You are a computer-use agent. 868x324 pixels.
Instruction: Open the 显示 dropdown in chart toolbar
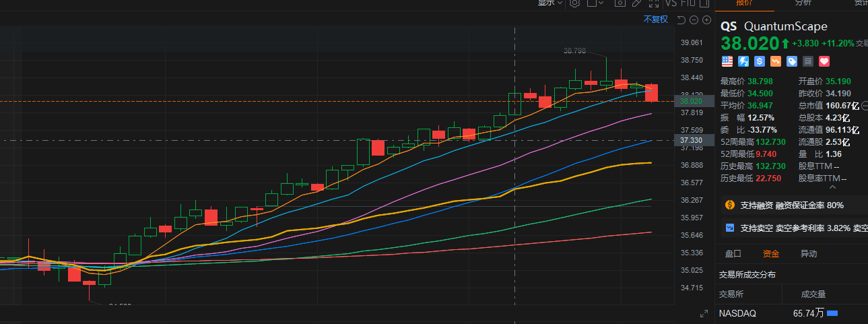pyautogui.click(x=549, y=3)
